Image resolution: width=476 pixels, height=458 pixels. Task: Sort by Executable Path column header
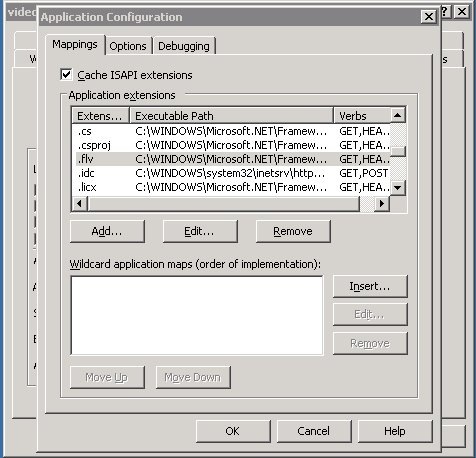pyautogui.click(x=232, y=116)
